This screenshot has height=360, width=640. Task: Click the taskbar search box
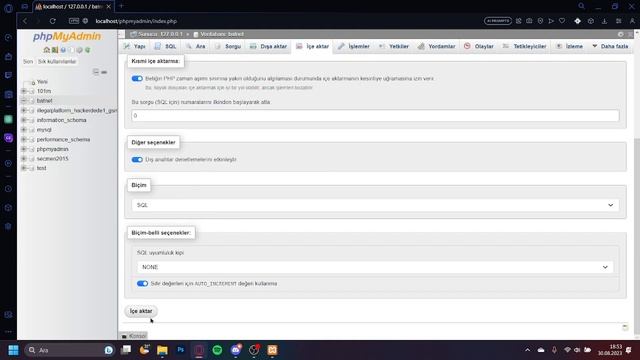tap(69, 350)
